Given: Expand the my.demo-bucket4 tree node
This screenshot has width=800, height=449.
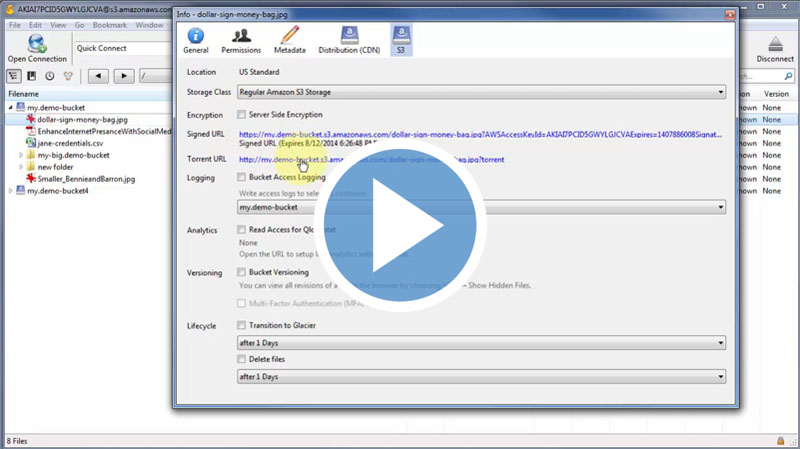Looking at the screenshot, I should point(11,191).
